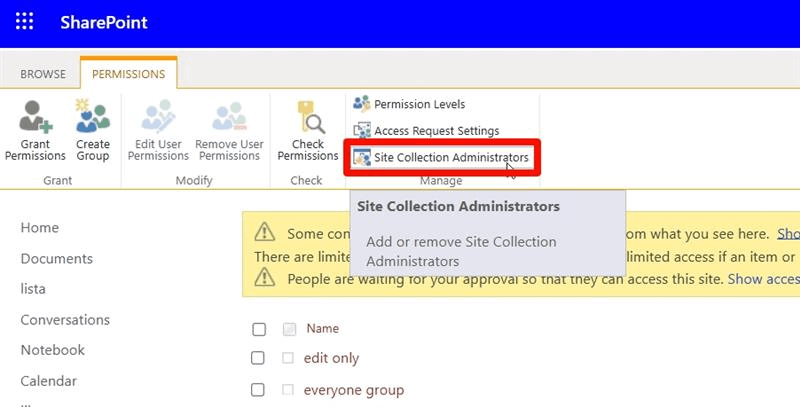The image size is (800, 407).
Task: Click the Access Request Settings icon
Action: pos(362,131)
